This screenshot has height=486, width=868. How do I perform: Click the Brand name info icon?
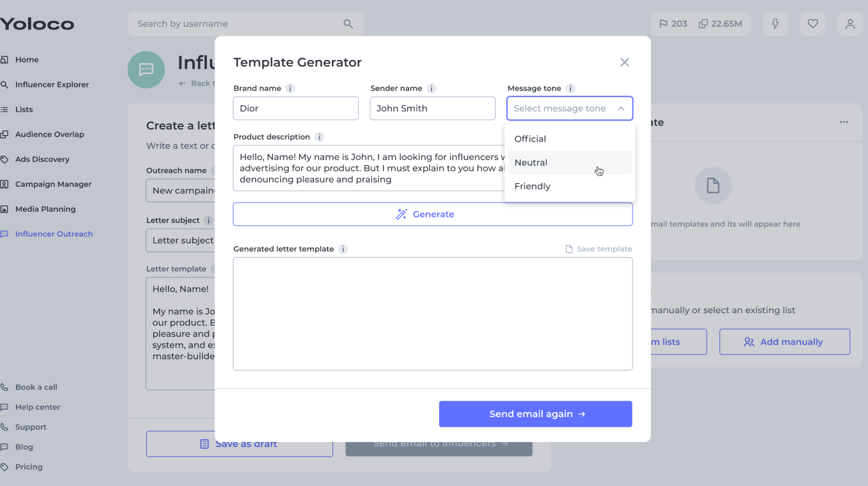click(x=290, y=89)
